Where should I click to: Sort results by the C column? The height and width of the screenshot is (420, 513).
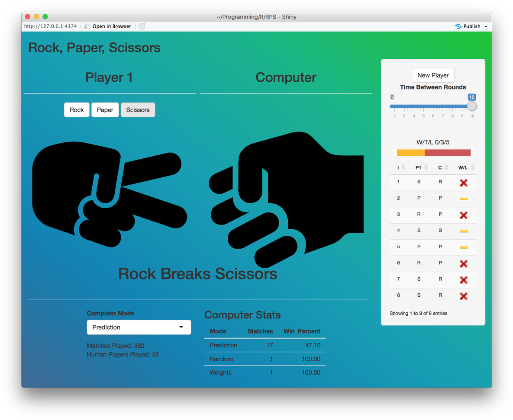pos(442,167)
